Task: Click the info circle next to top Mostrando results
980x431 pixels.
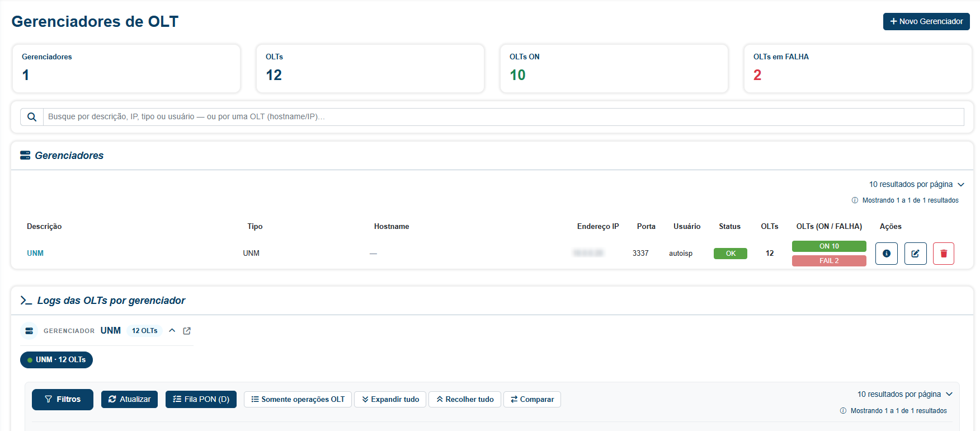Action: (x=855, y=200)
